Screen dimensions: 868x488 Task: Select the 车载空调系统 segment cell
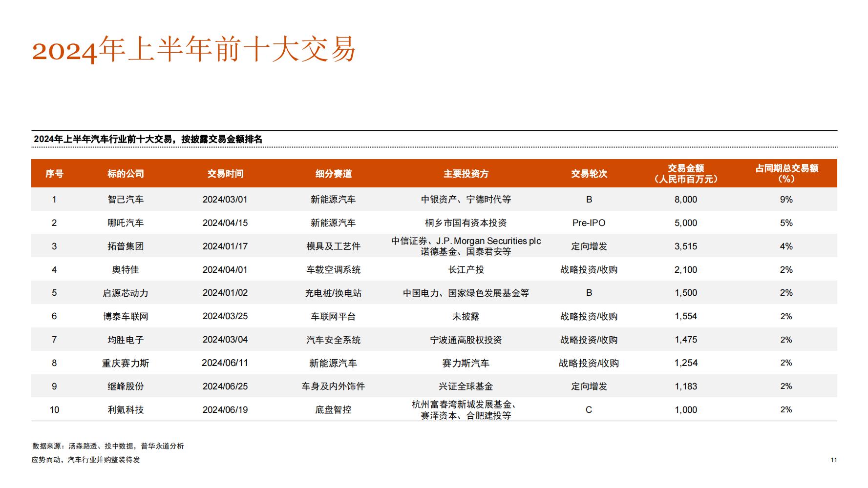(333, 270)
